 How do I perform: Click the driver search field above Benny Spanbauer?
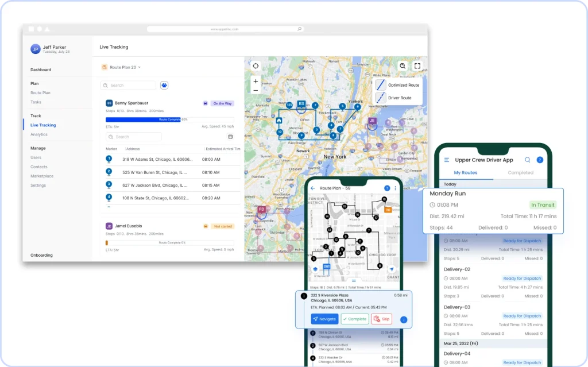coord(128,86)
